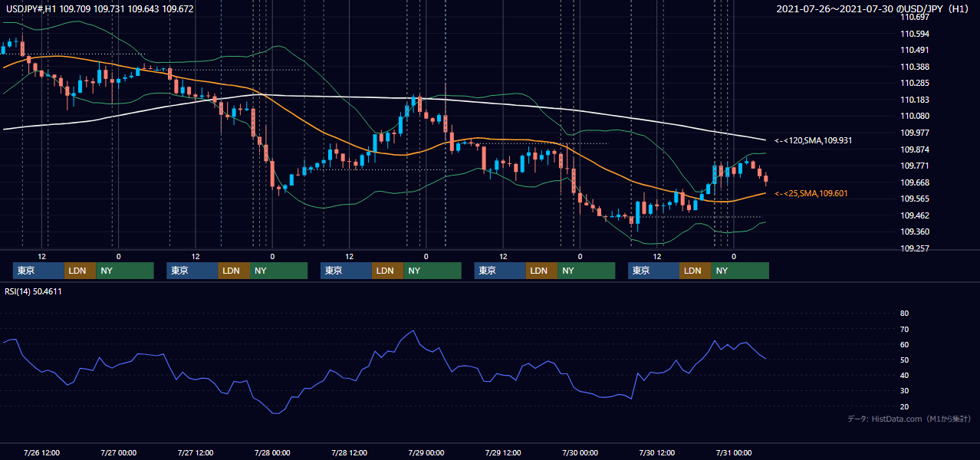
Task: Click the 110.080 price axis label
Action: click(914, 116)
